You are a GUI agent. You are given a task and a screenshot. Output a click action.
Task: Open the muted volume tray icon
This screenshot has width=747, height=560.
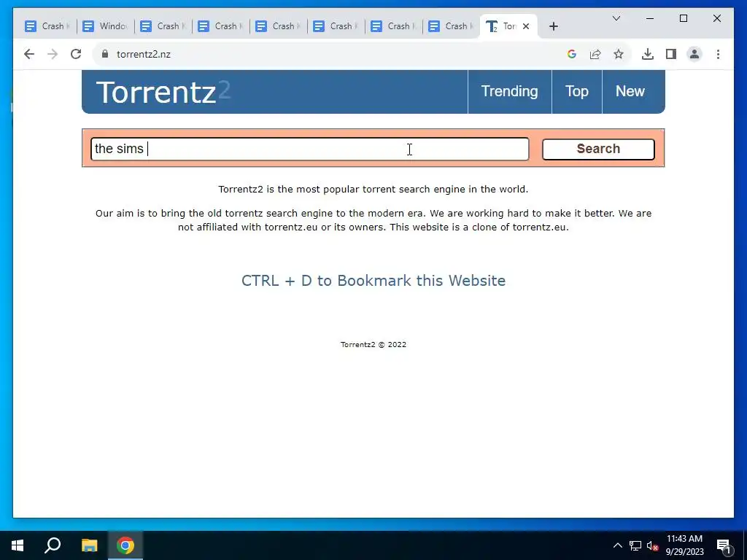(x=652, y=545)
